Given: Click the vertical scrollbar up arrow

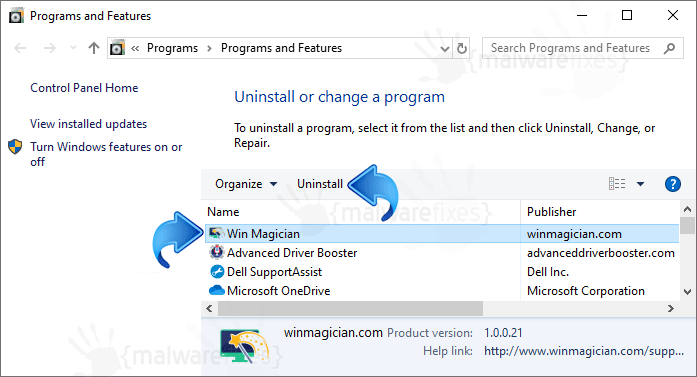Looking at the screenshot, I should (x=687, y=209).
